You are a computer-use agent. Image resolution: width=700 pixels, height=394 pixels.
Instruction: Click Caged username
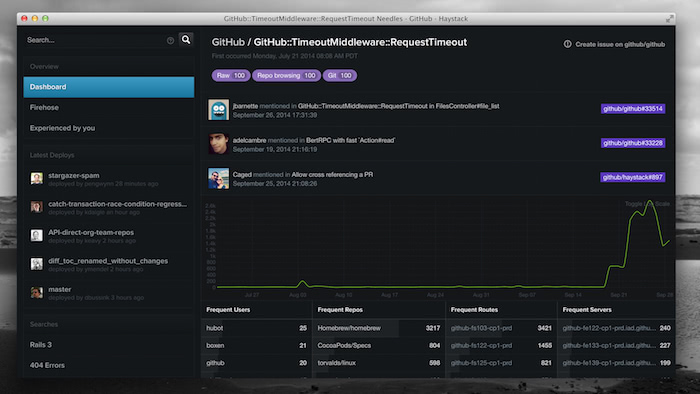point(242,174)
